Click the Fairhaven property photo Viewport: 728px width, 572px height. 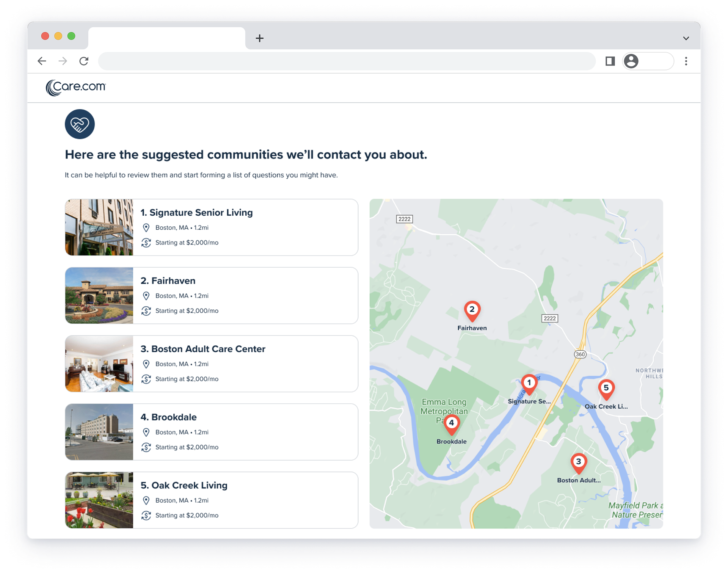99,296
